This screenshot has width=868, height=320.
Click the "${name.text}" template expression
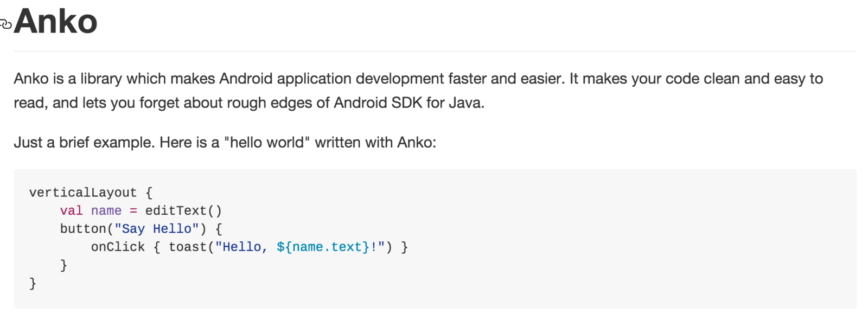pos(323,247)
